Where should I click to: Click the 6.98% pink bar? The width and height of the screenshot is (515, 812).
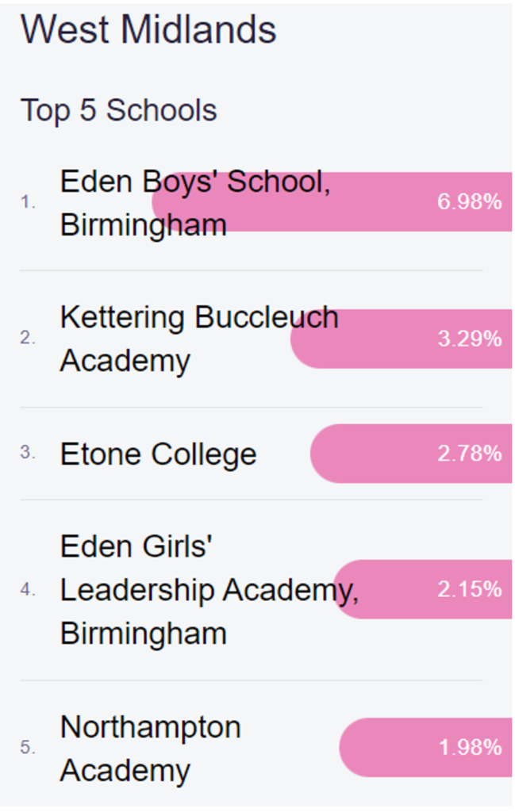click(332, 202)
